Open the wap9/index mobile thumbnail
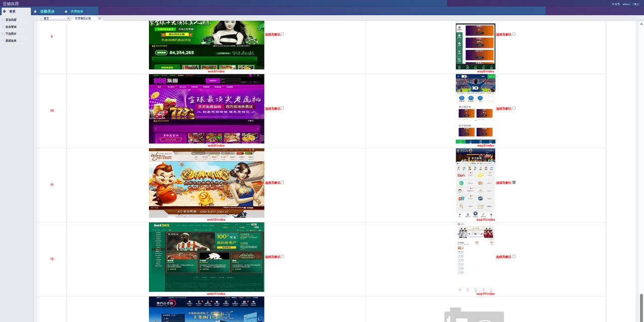Screen dimensions: 644x322 coord(475,109)
